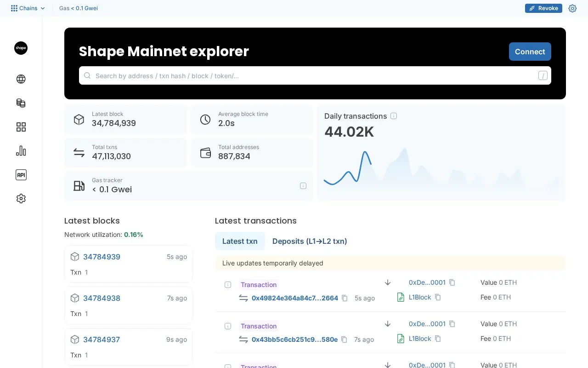
Task: Copy transaction hash 0x43bb5c6cb251c9...580e
Action: pos(344,339)
